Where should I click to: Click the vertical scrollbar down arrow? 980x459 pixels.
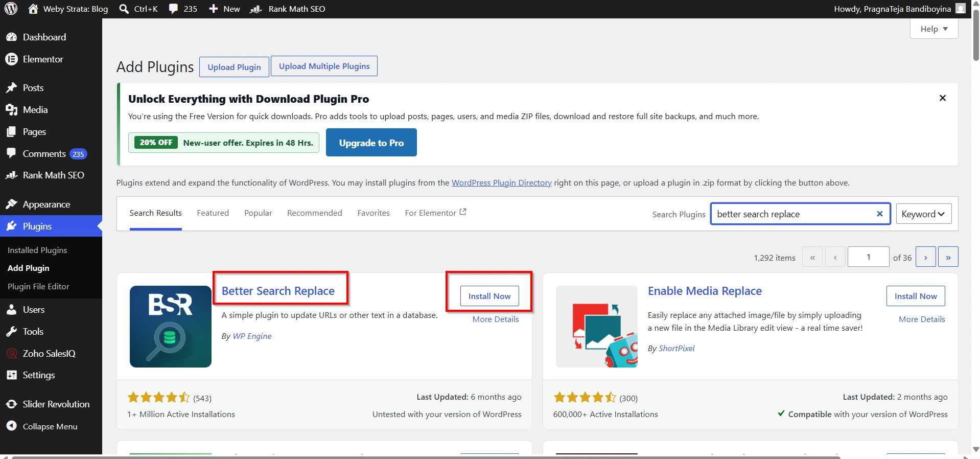[975, 449]
